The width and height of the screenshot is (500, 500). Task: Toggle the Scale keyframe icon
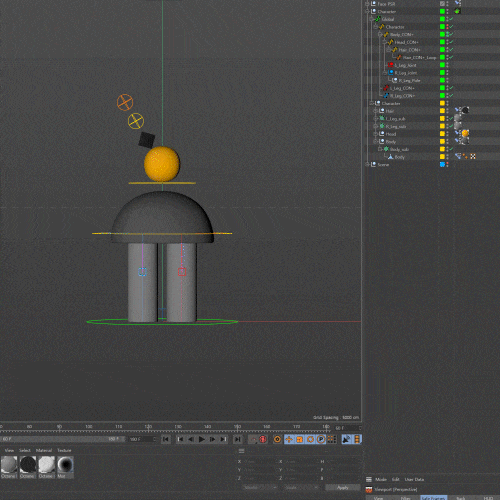[x=299, y=439]
